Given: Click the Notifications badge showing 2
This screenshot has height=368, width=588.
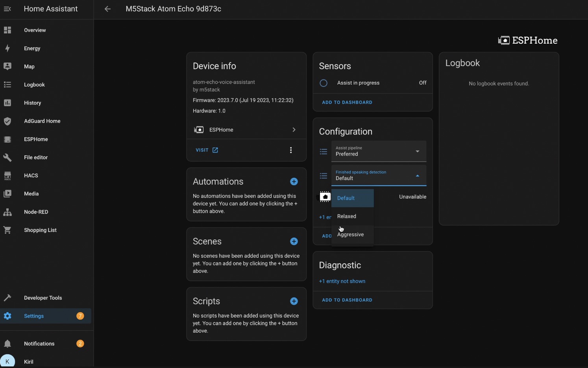Looking at the screenshot, I should (80, 344).
